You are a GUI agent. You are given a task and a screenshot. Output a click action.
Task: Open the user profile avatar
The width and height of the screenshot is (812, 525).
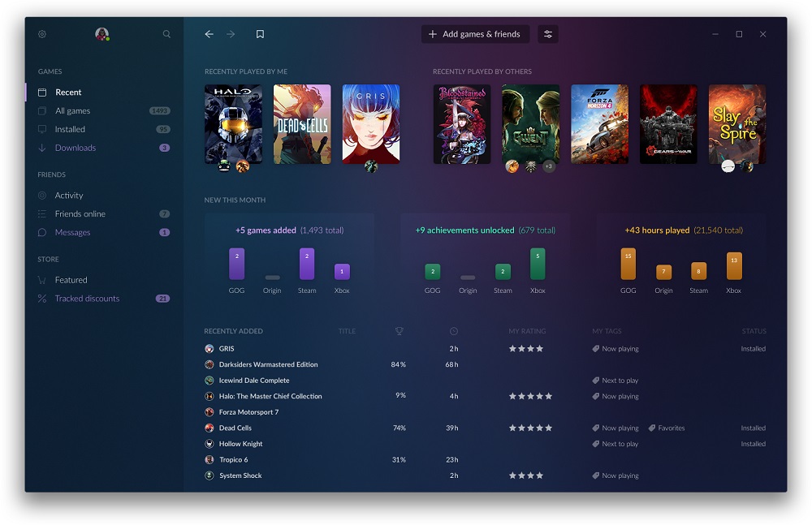click(x=102, y=34)
